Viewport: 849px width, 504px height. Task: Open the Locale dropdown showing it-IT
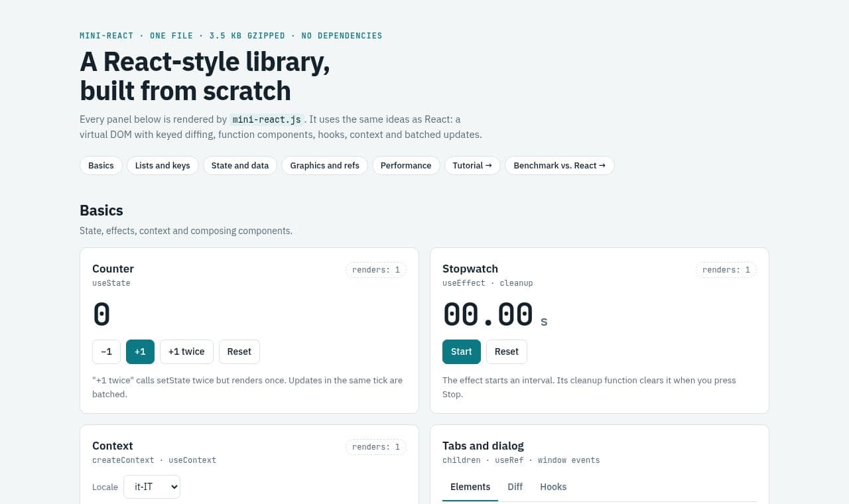point(152,487)
